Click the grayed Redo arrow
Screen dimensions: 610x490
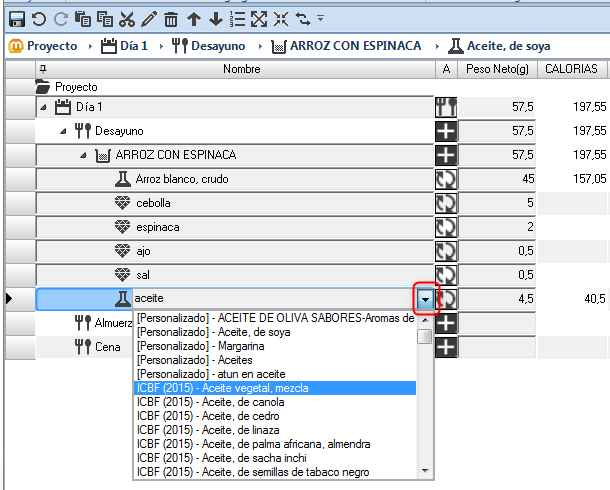(60, 19)
